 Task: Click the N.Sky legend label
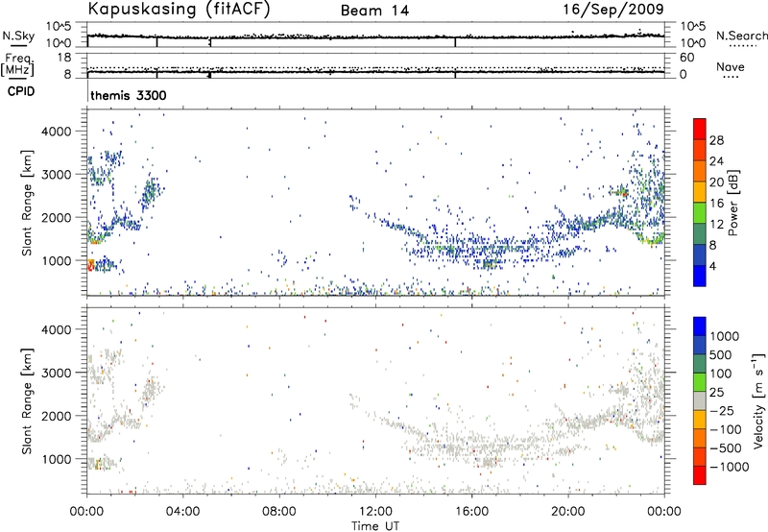point(18,36)
